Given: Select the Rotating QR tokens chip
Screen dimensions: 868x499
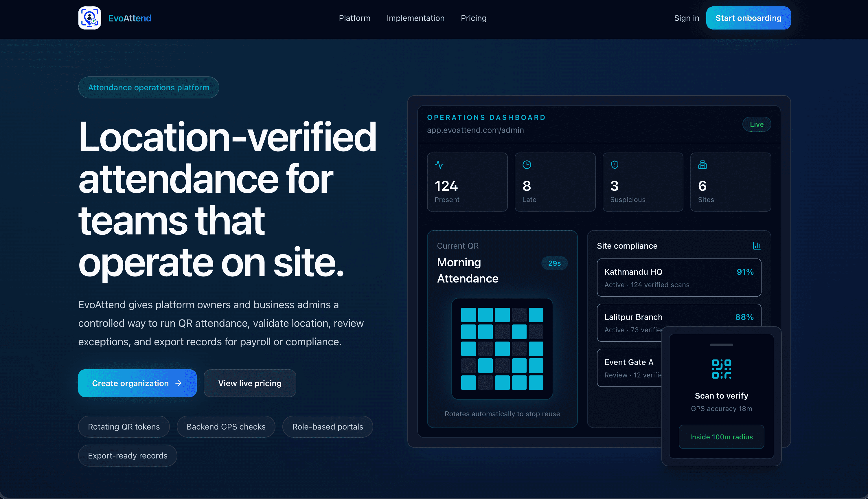Looking at the screenshot, I should click(124, 427).
